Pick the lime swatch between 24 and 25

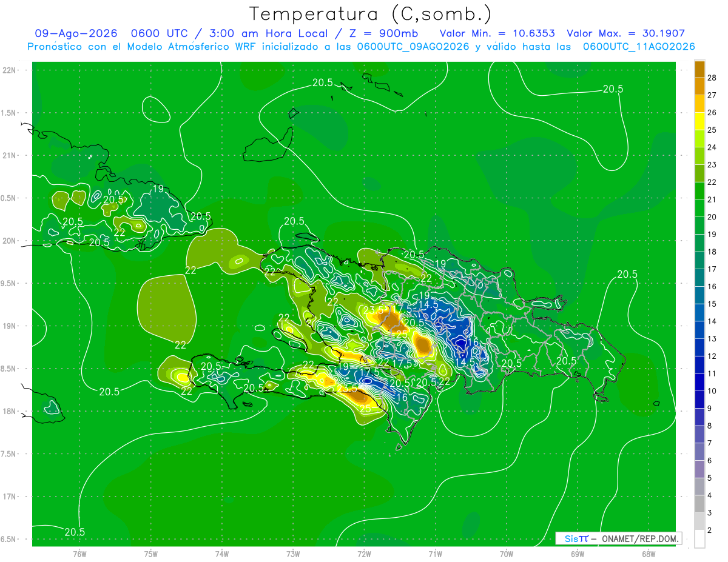[x=699, y=139]
